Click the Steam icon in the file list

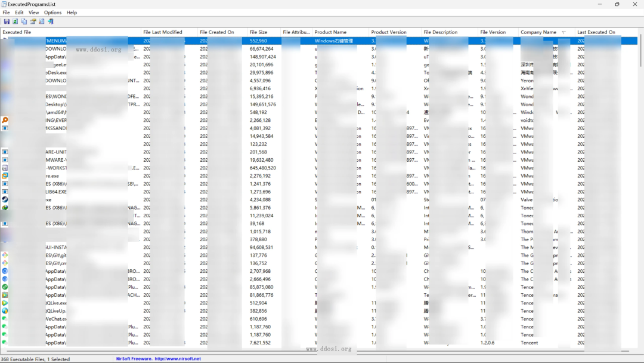click(5, 199)
